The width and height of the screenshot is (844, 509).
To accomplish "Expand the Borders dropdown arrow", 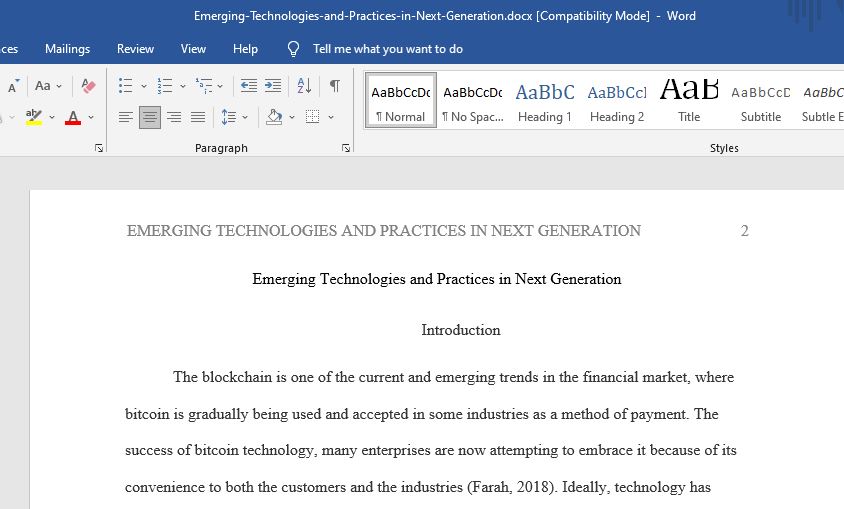I will [330, 117].
